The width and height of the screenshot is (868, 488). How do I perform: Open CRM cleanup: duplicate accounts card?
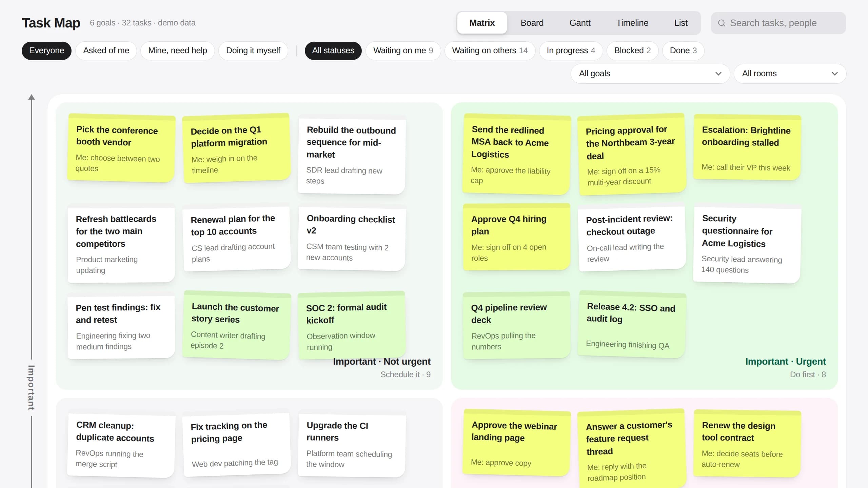[x=121, y=444]
